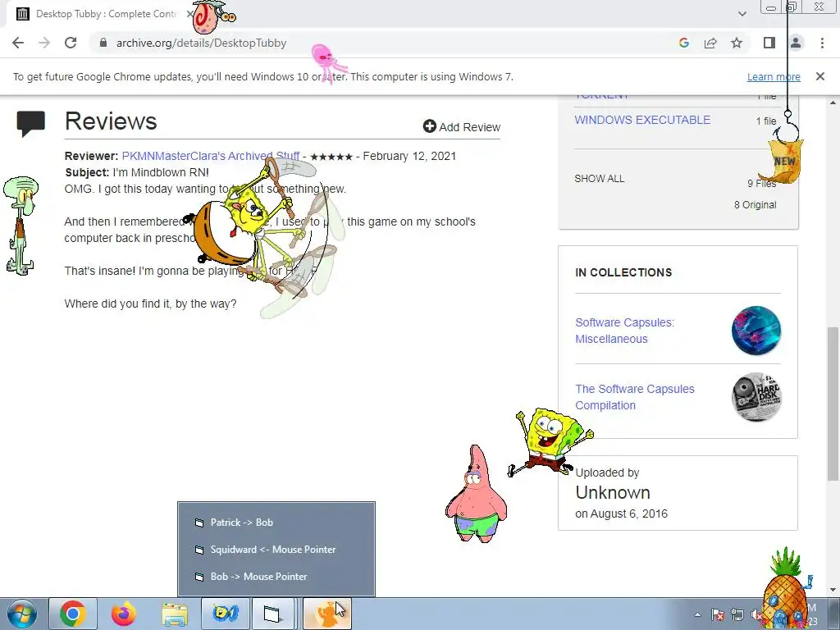Open PKMNMasterClara's Archived Stuff profile
This screenshot has height=630, width=840.
[x=211, y=156]
